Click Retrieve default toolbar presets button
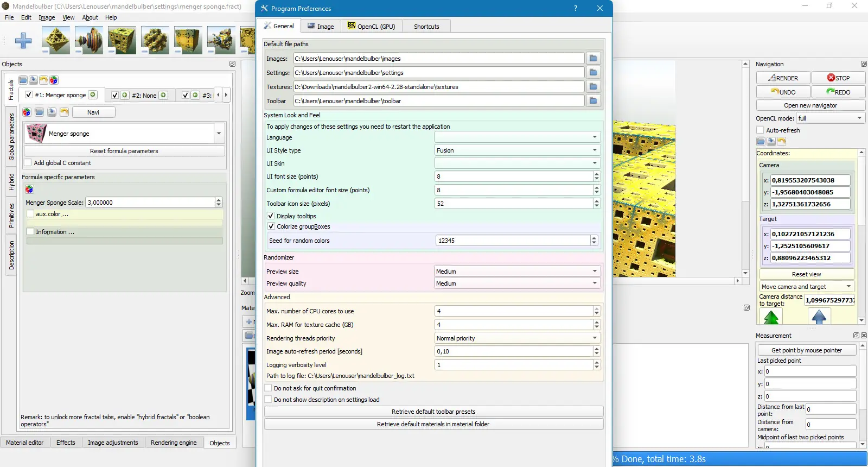868x467 pixels. [x=433, y=412]
